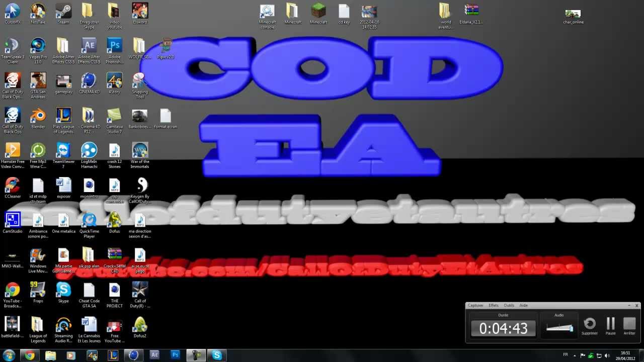Select the cd key text file
The image size is (644, 362).
click(x=344, y=14)
